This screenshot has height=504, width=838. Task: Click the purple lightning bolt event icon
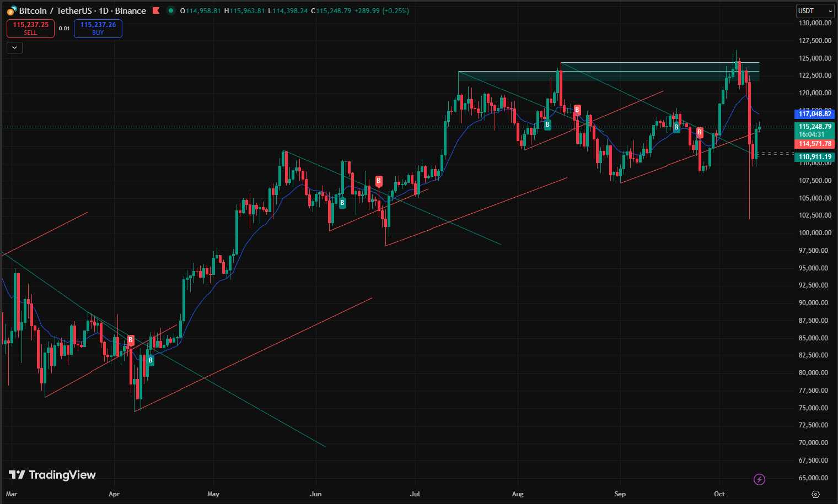pos(759,479)
